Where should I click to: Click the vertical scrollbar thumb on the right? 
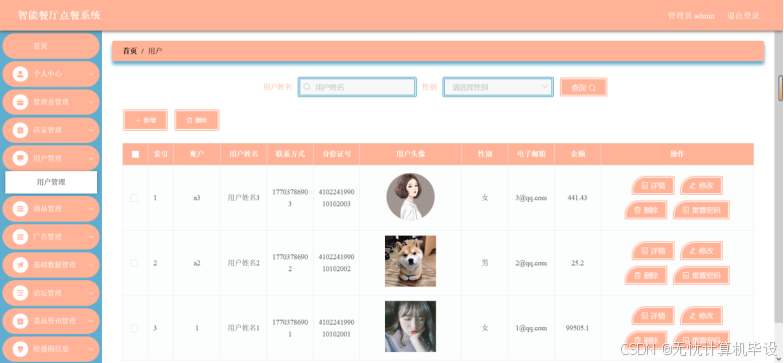[x=780, y=88]
